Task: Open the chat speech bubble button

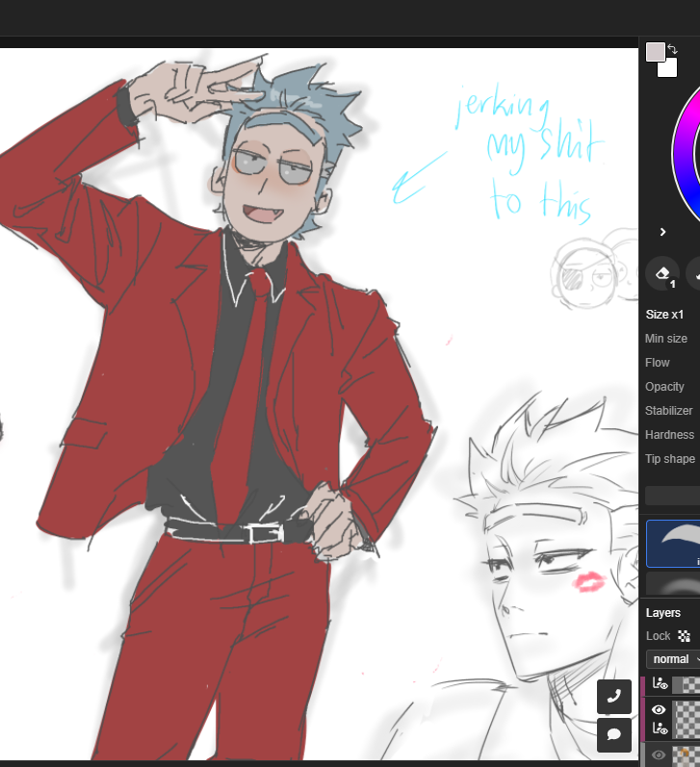Action: pyautogui.click(x=614, y=734)
